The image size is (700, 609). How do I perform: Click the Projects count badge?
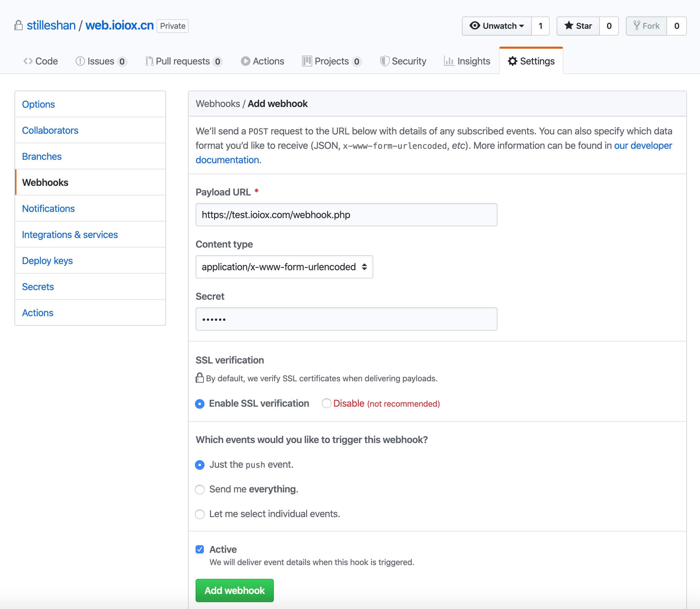(x=357, y=61)
